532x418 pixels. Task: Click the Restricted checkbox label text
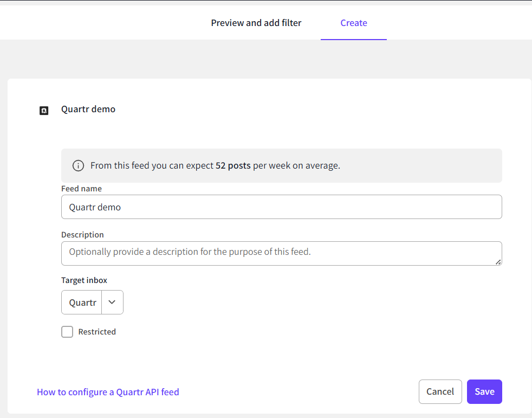pyautogui.click(x=97, y=332)
